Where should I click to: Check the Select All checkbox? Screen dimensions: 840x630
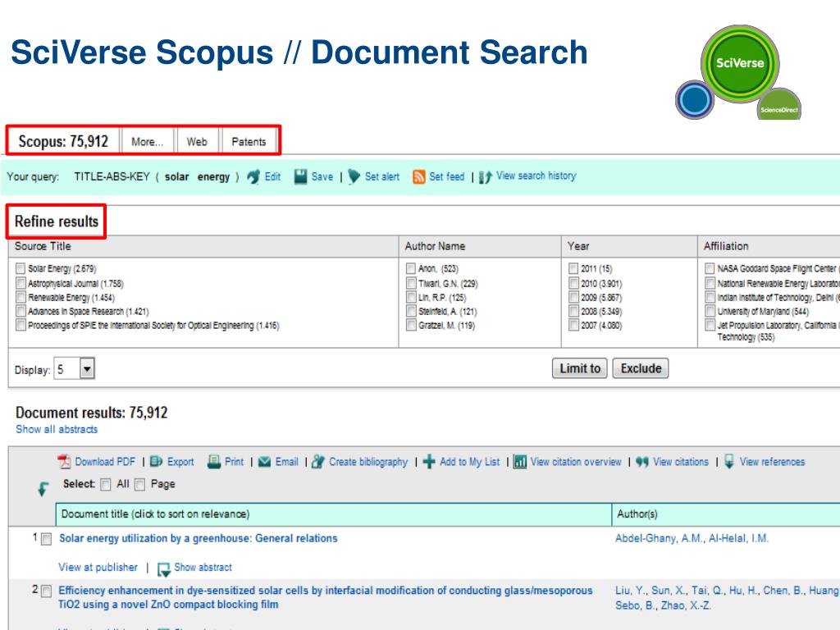106,484
